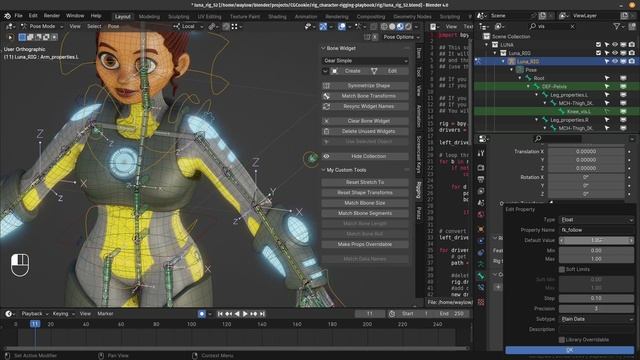Open the Render menu

click(52, 16)
